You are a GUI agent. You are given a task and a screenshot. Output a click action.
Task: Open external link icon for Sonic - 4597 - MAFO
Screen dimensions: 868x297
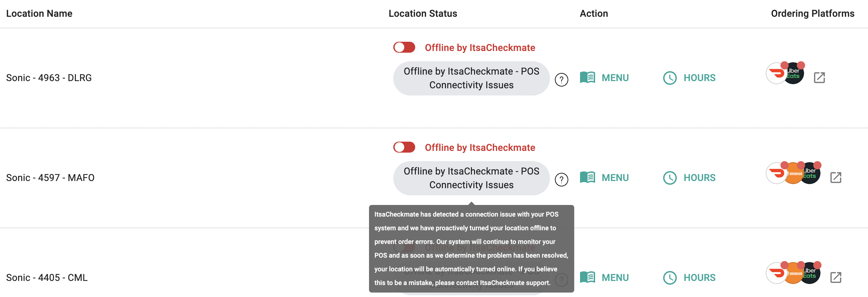836,178
